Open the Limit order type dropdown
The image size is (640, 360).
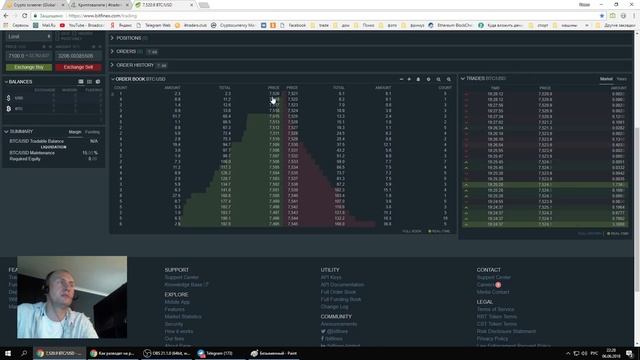pyautogui.click(x=29, y=37)
